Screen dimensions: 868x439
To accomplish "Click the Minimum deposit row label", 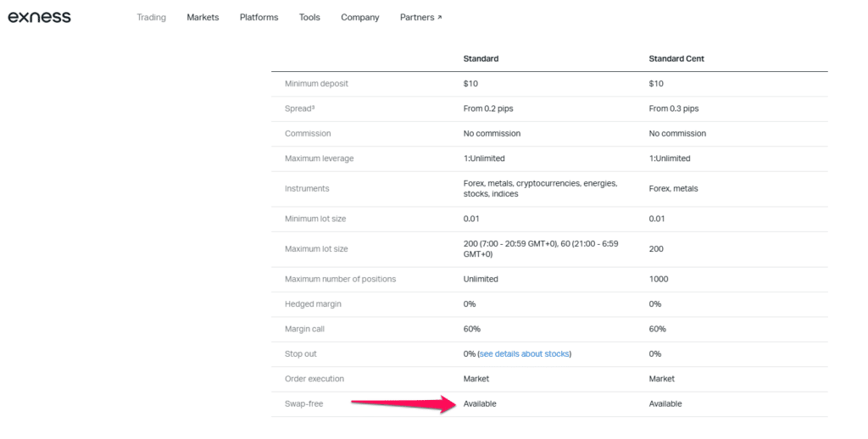I will pyautogui.click(x=317, y=84).
